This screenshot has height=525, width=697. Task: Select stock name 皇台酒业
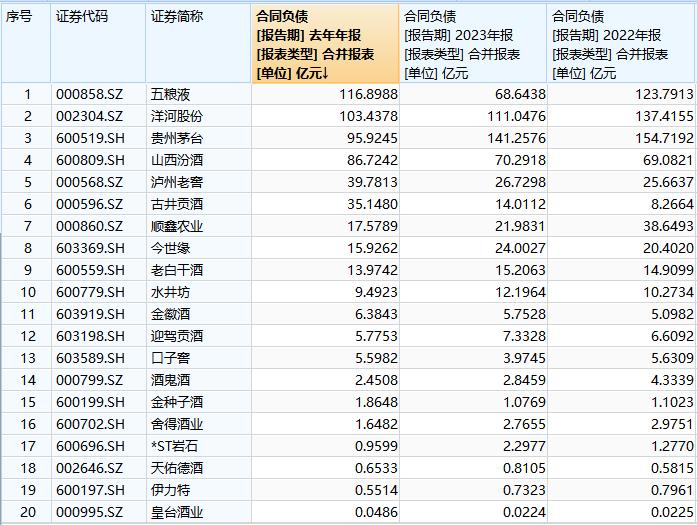(176, 512)
